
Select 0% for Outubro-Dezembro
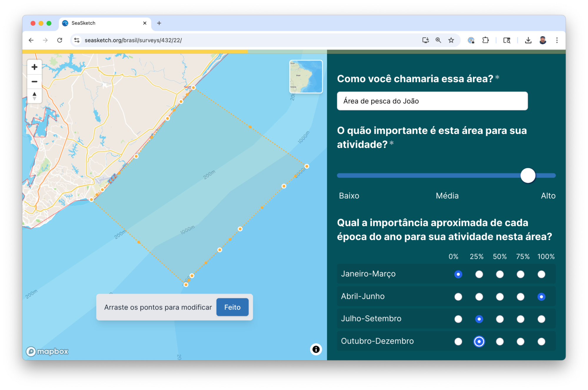click(x=458, y=341)
